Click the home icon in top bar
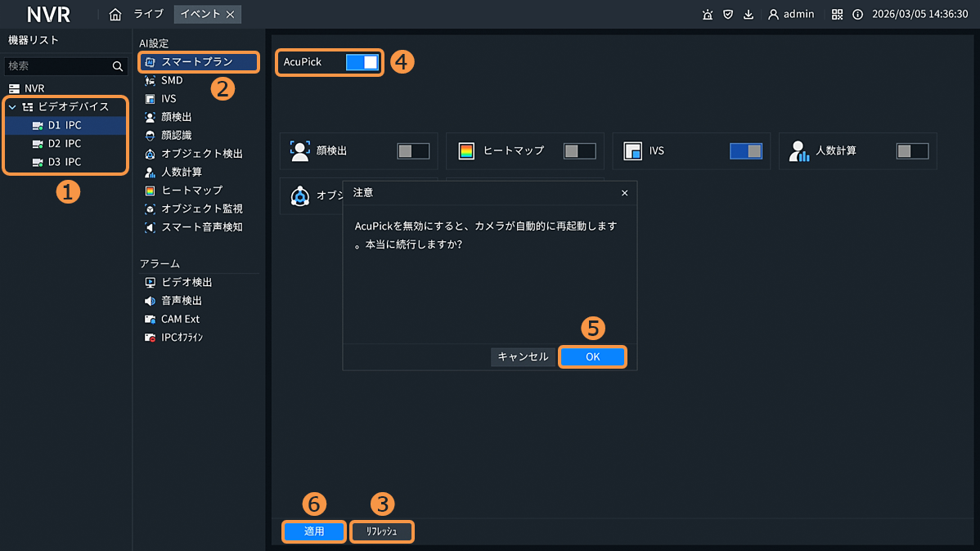 click(x=115, y=14)
